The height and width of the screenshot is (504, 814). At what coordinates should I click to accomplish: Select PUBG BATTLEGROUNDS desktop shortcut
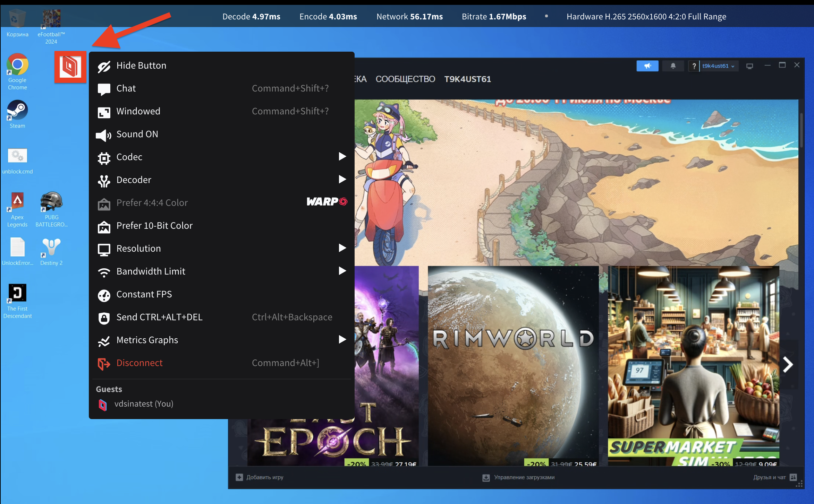[x=52, y=209]
